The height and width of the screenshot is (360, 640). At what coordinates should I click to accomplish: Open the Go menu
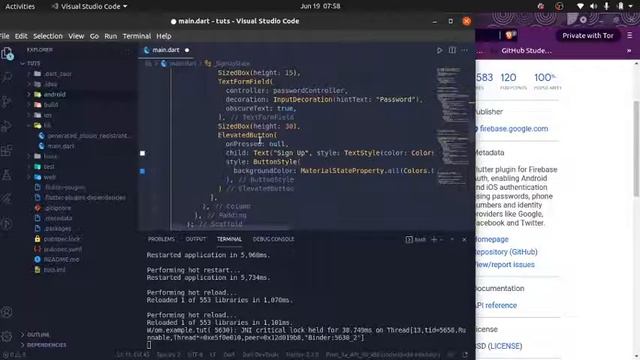(94, 36)
